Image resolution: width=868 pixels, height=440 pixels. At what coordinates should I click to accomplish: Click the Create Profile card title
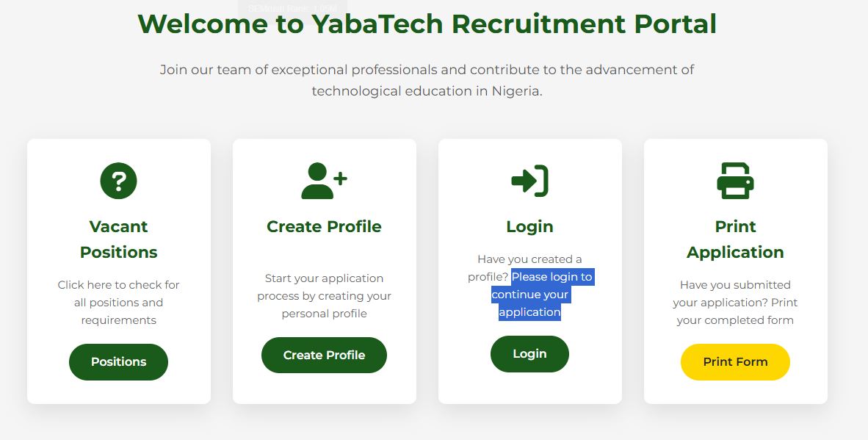pyautogui.click(x=324, y=226)
